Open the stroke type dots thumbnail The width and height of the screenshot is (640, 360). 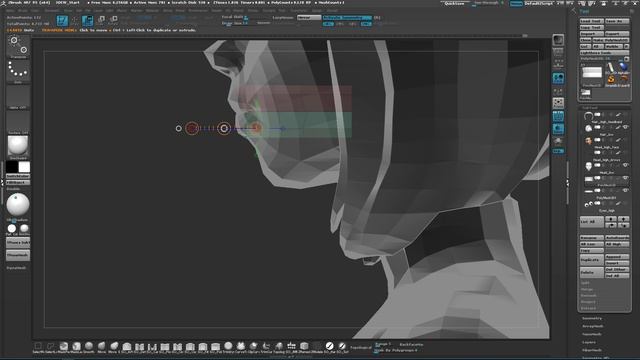point(18,72)
